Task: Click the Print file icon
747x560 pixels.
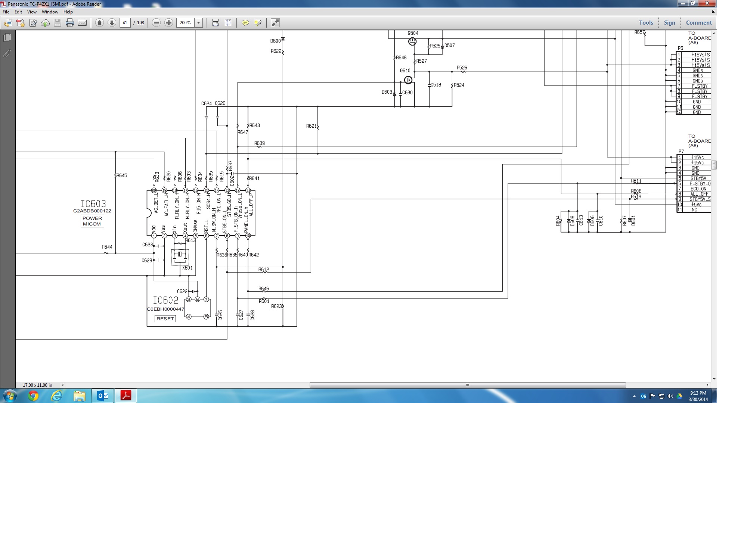Action: pyautogui.click(x=69, y=23)
